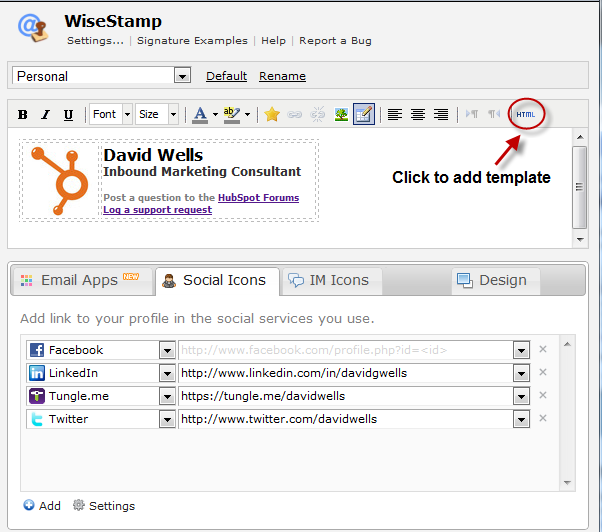Open Tungle.me service dropdown
Screen dimensions: 602x532
click(x=167, y=396)
